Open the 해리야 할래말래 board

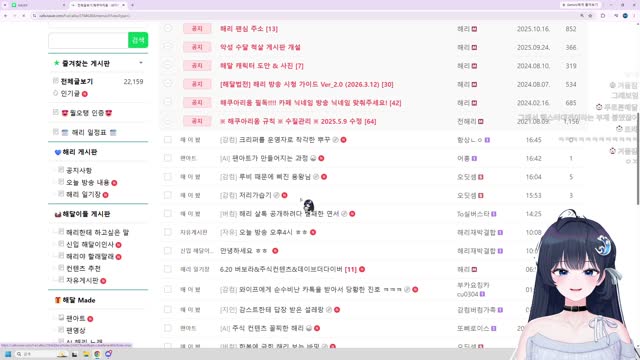[x=90, y=256]
